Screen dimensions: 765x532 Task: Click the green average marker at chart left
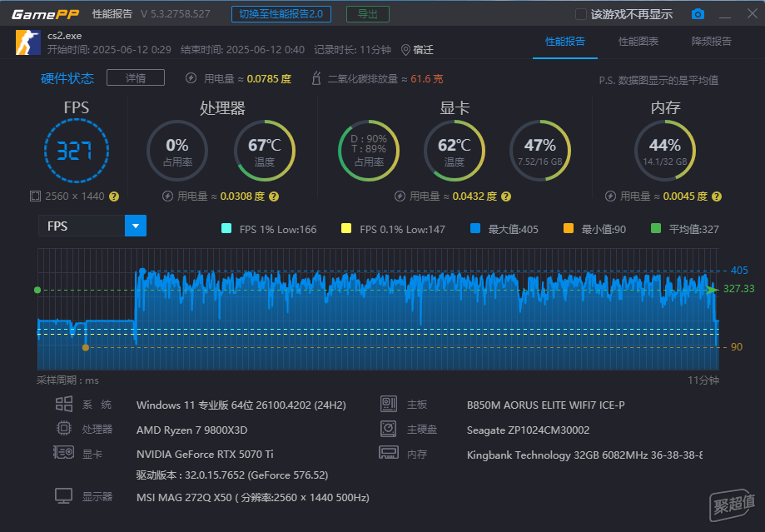pos(37,290)
